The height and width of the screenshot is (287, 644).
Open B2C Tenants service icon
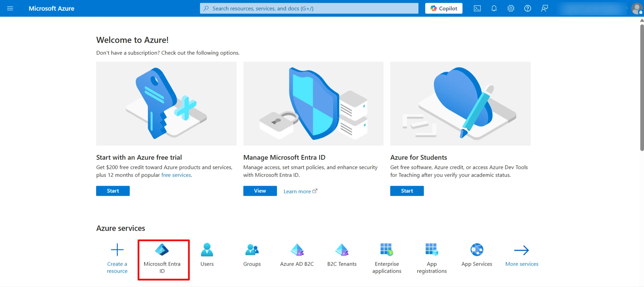coord(342,250)
